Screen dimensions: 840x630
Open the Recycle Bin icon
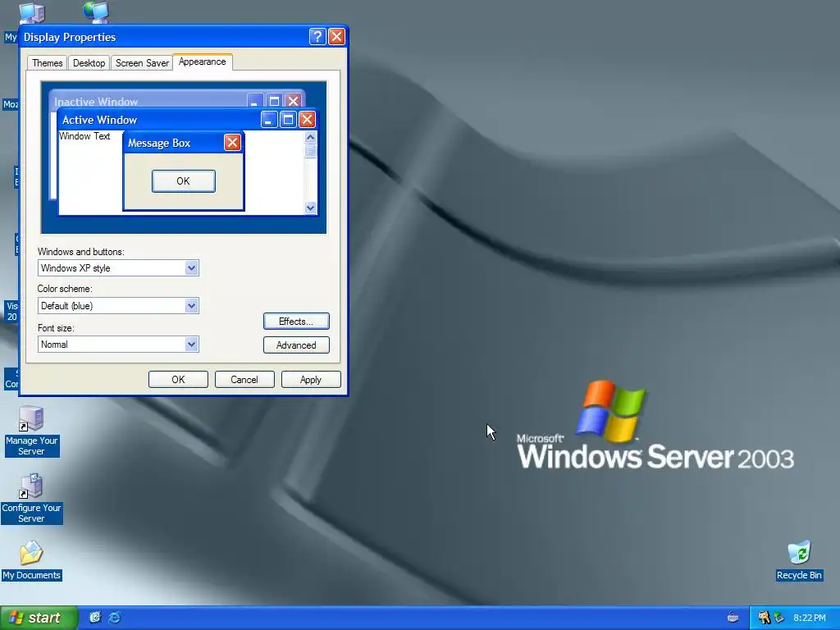pyautogui.click(x=799, y=561)
